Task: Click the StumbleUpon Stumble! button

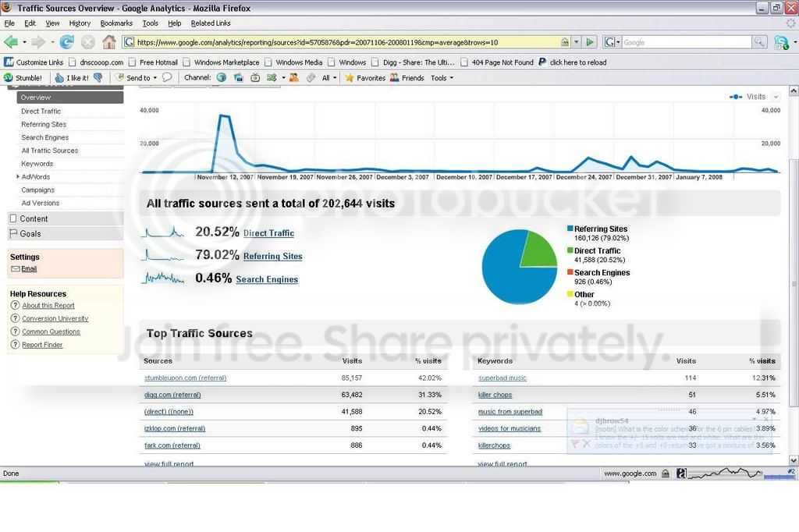Action: 23,78
